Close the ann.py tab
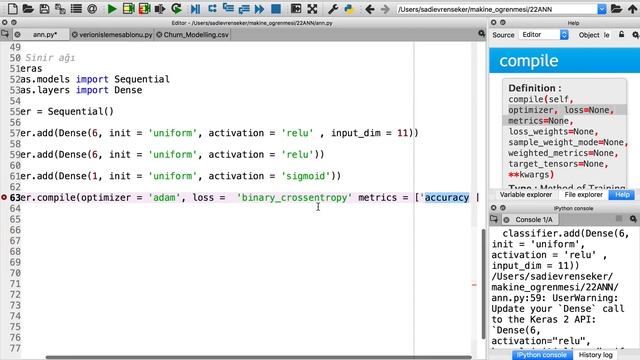The image size is (640, 360). pos(18,35)
